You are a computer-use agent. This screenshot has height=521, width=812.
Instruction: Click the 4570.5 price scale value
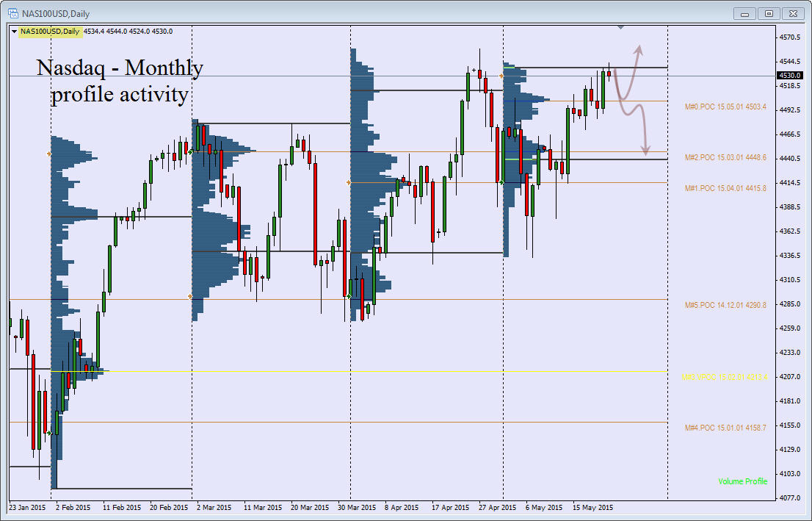(x=790, y=37)
